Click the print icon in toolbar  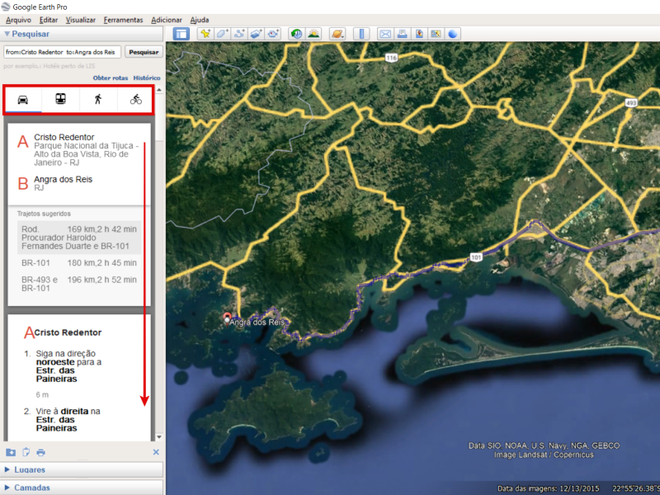[x=402, y=34]
